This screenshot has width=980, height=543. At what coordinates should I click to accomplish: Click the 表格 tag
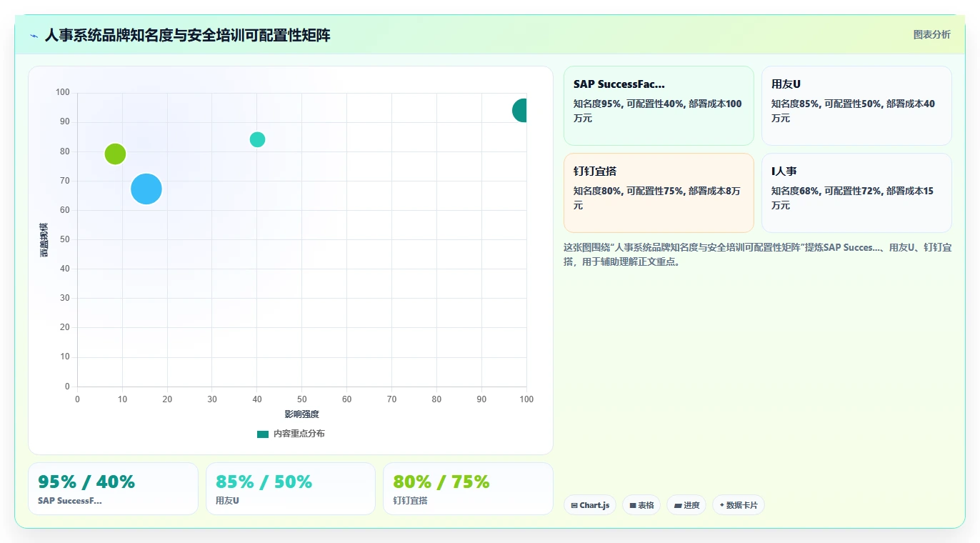click(641, 505)
